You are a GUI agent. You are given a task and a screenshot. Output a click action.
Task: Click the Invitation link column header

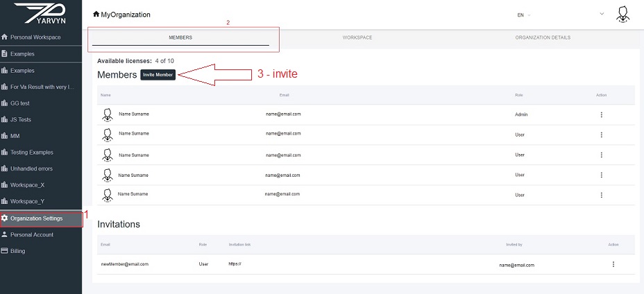240,245
